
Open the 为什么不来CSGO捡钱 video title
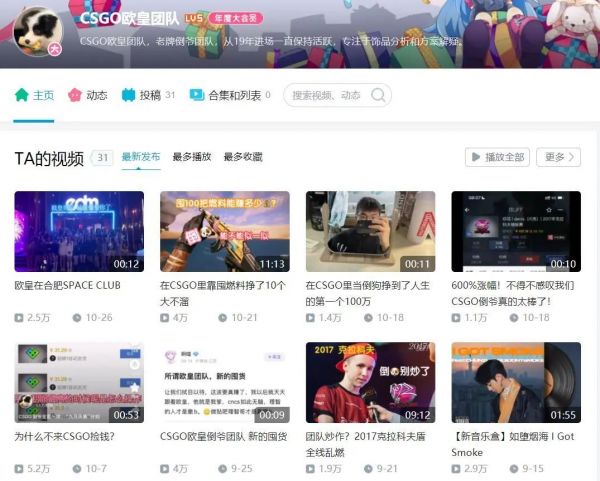[64, 437]
